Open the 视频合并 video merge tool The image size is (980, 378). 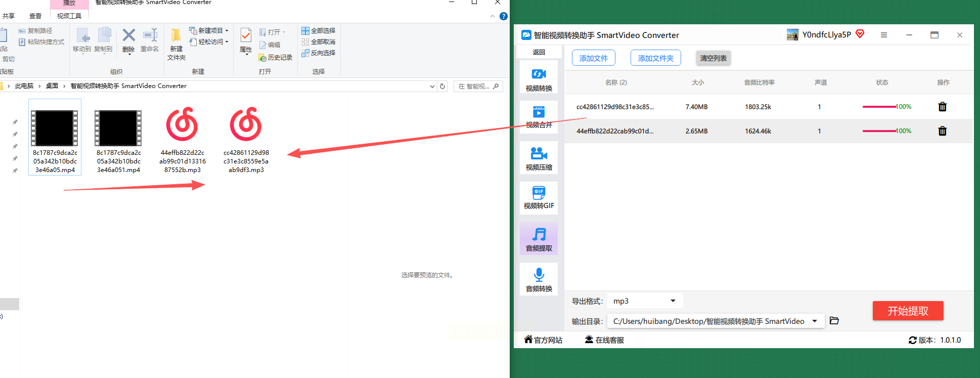(x=539, y=117)
